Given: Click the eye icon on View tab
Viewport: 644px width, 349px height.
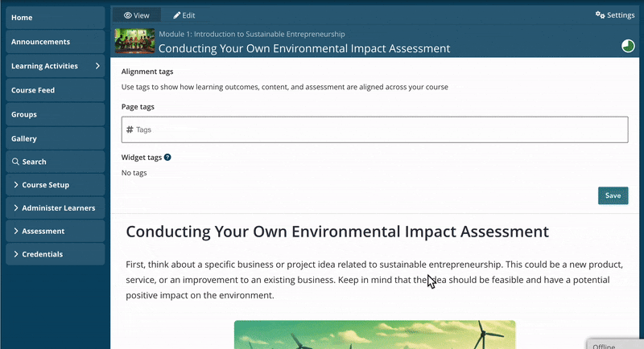Looking at the screenshot, I should click(x=128, y=15).
